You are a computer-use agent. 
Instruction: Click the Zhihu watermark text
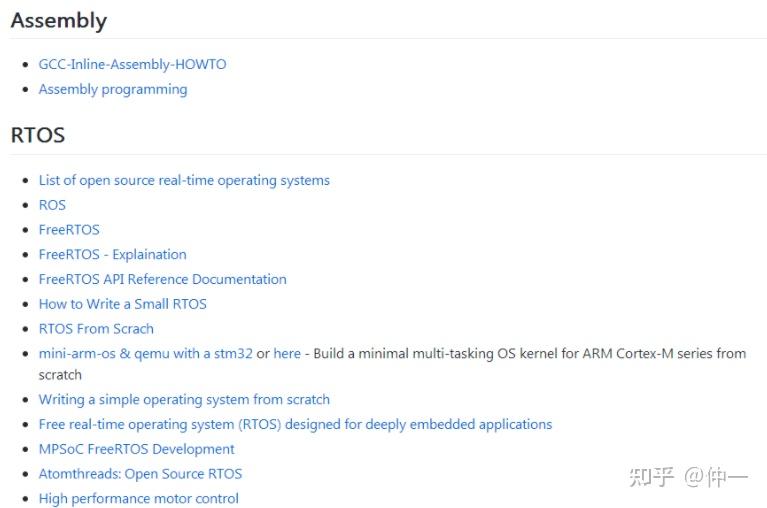[x=688, y=477]
